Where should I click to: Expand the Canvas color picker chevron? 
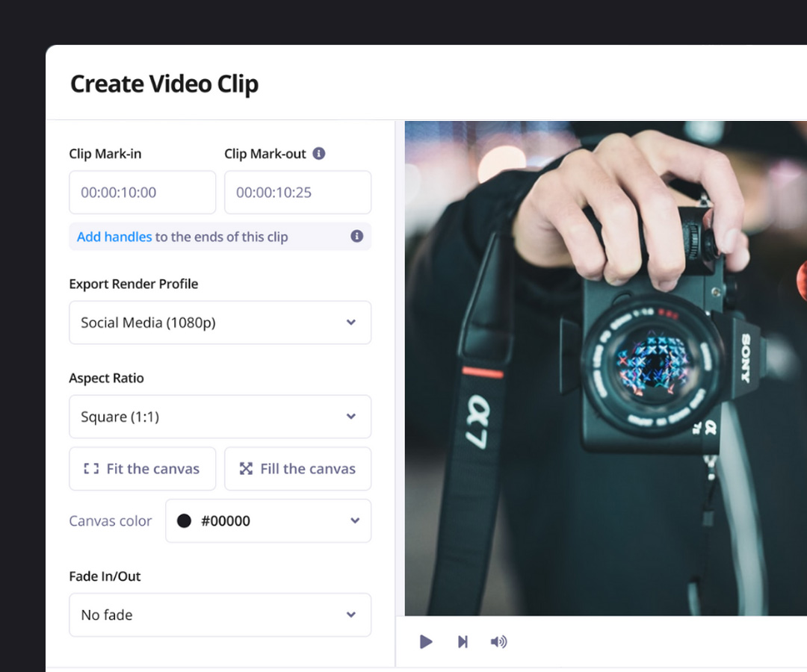(x=356, y=520)
